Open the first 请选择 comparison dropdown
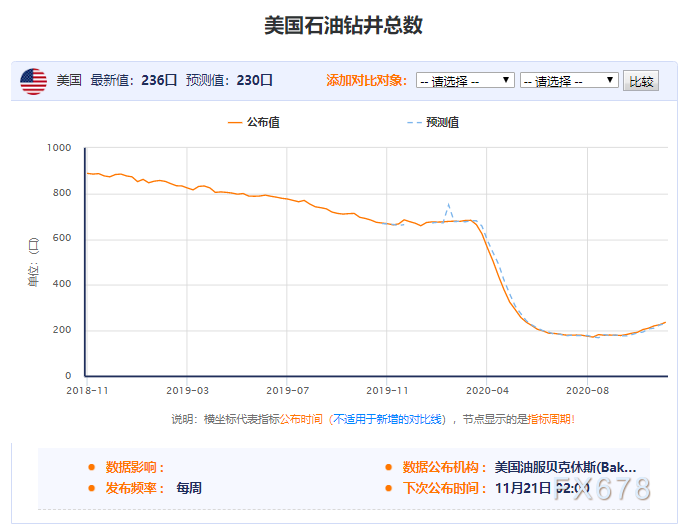 click(x=465, y=81)
